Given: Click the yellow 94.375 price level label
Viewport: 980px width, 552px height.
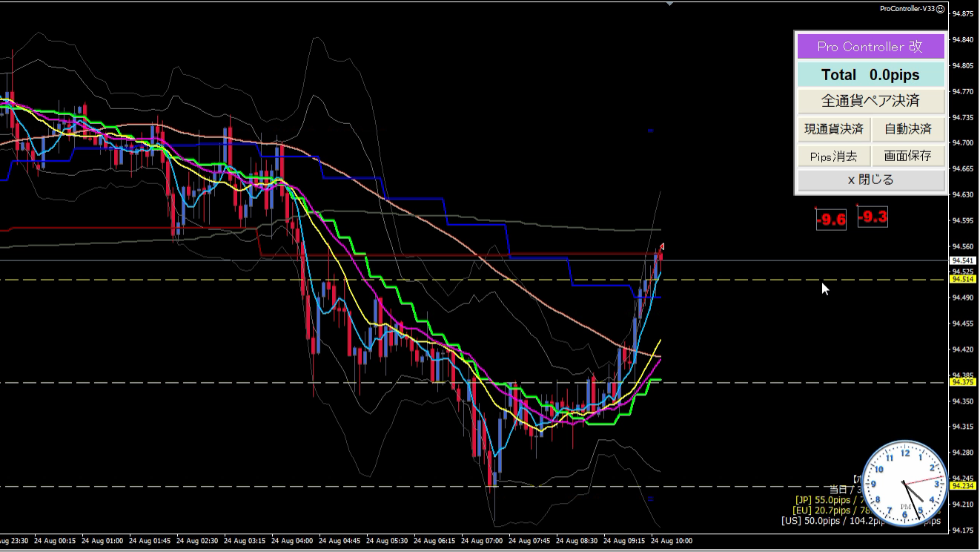Looking at the screenshot, I should point(963,382).
